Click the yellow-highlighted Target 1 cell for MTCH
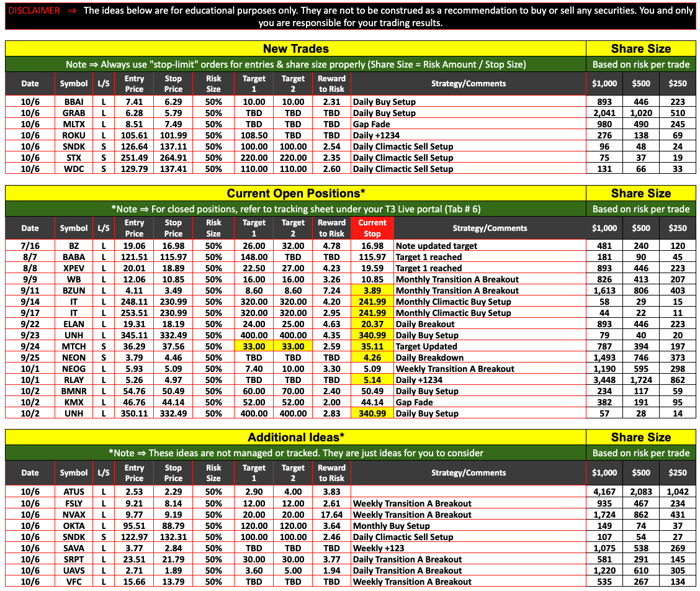The height and width of the screenshot is (591, 700). [254, 346]
